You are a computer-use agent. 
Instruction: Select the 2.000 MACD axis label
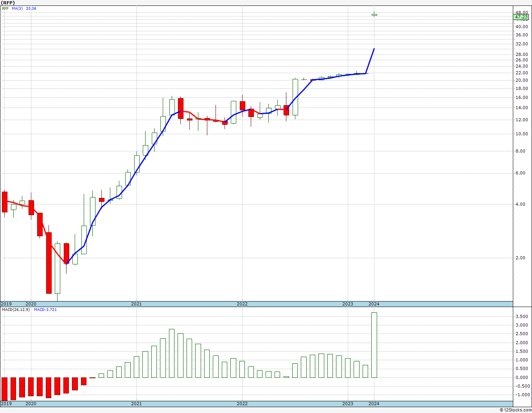tap(521, 343)
